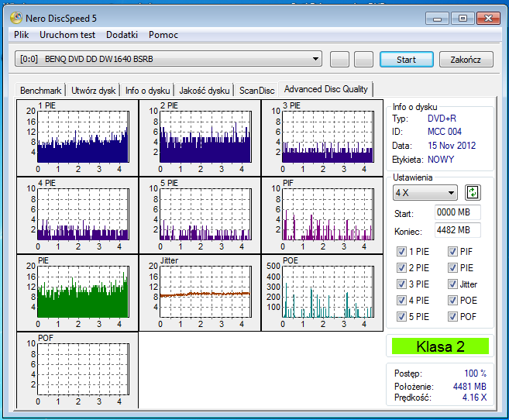Open the BENQ DVD drive dropdown
This screenshot has height=420, width=509.
tap(168, 59)
